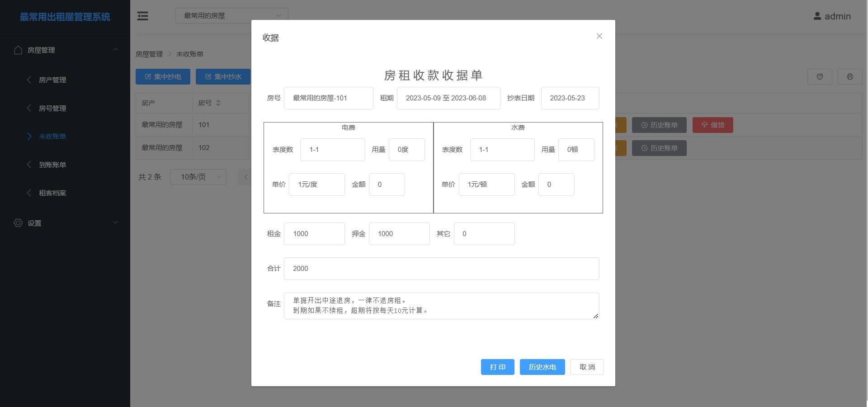Click the 集中抄电 button
Screen dimensions: 868x407
click(163, 77)
